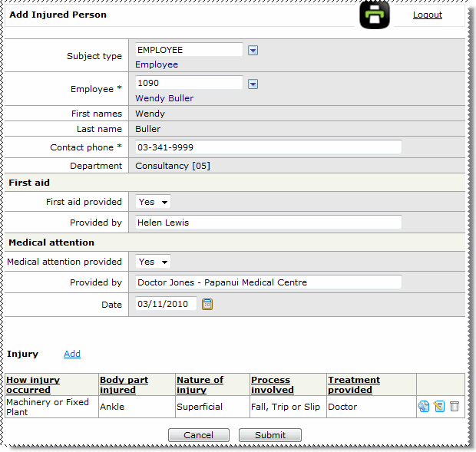
Task: Sort by Body part injured column header
Action: pyautogui.click(x=124, y=384)
